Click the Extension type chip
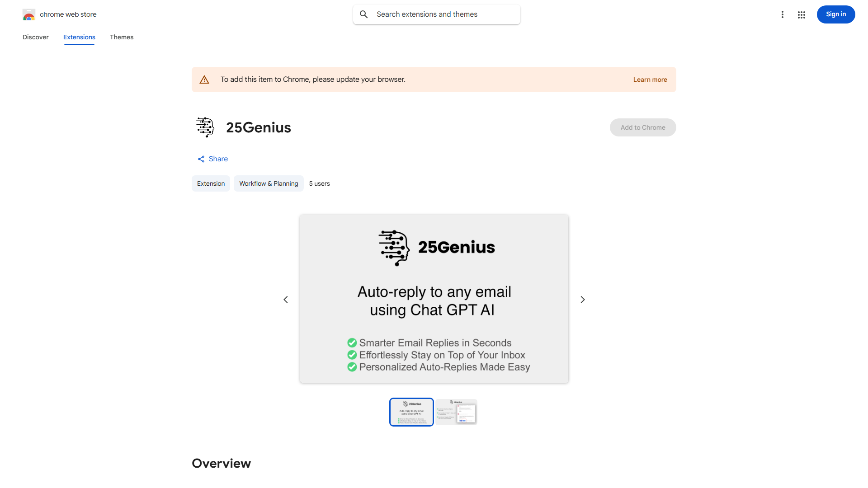The width and height of the screenshot is (868, 488). tap(211, 183)
